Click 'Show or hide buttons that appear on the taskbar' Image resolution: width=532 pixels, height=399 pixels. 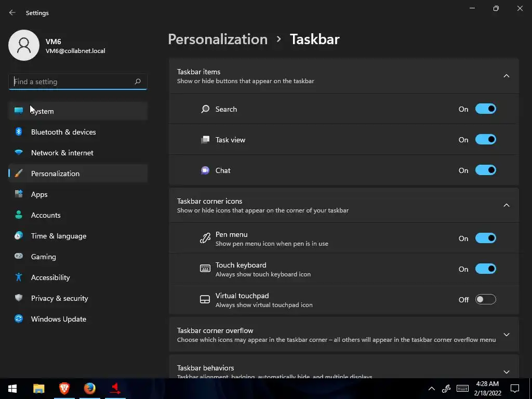click(246, 81)
